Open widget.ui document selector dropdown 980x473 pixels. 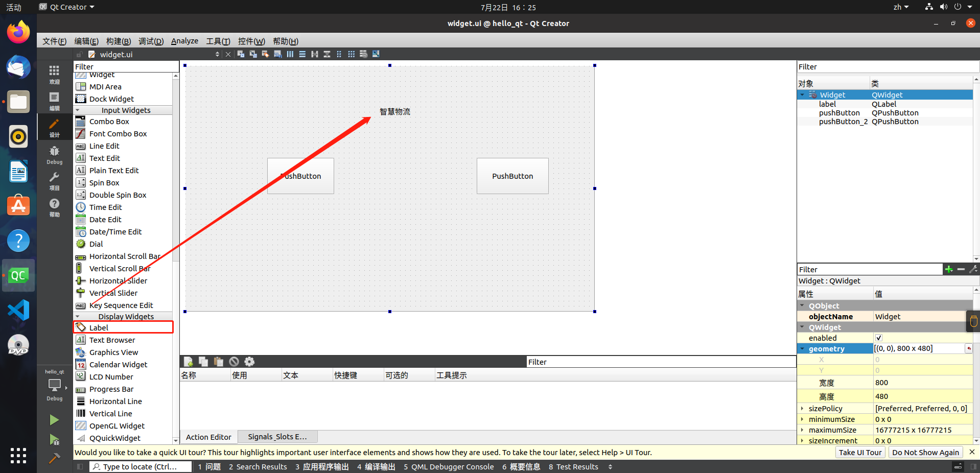(218, 54)
